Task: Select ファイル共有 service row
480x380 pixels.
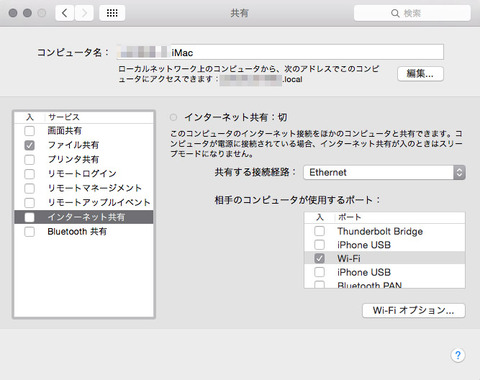Action: click(x=84, y=145)
